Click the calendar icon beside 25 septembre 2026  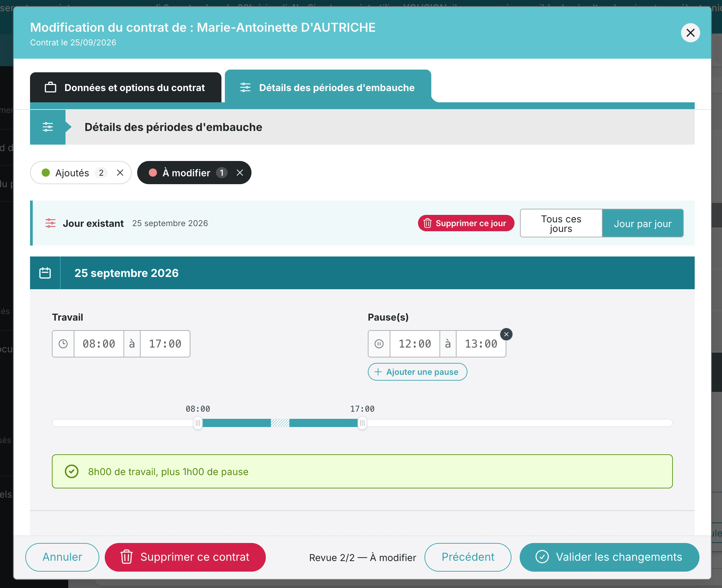click(45, 273)
